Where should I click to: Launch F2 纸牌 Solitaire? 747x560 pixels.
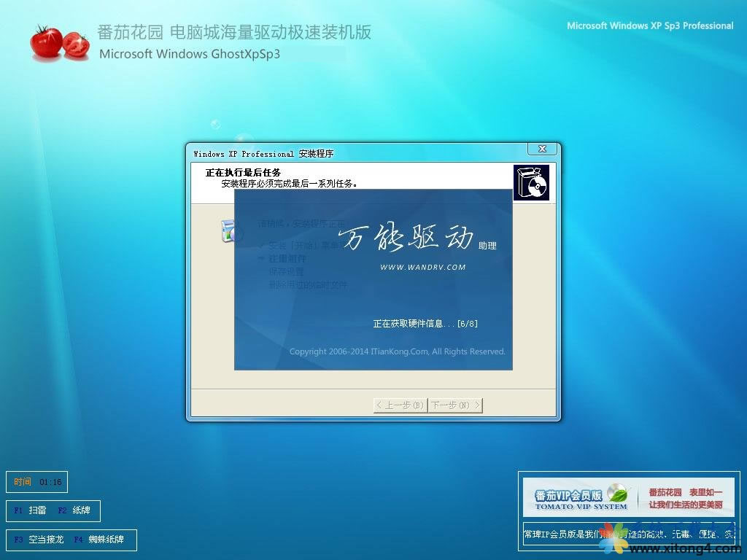(75, 511)
